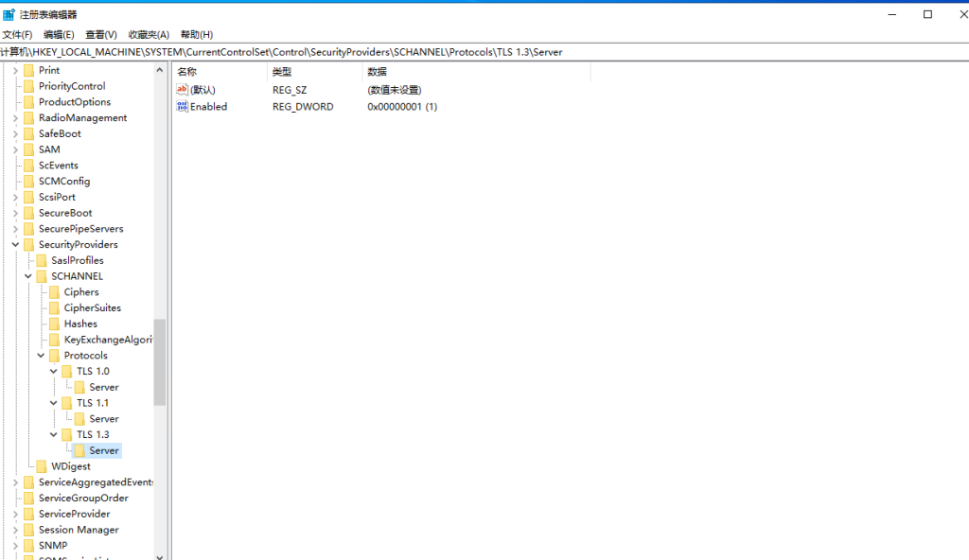
Task: Select the WDigest folder icon
Action: tap(41, 466)
